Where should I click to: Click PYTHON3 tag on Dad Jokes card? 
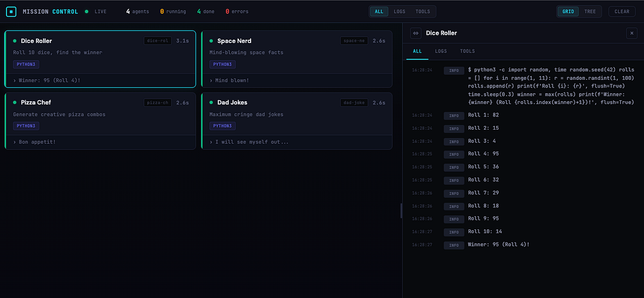coord(222,126)
